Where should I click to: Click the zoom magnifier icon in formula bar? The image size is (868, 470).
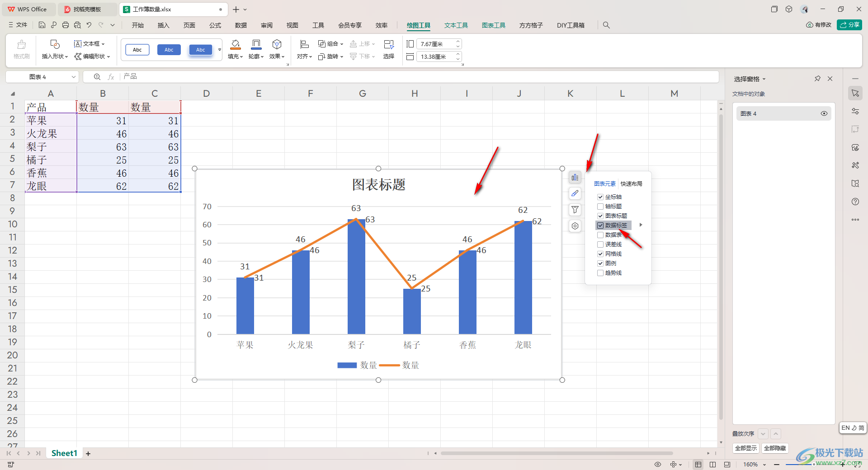(97, 77)
